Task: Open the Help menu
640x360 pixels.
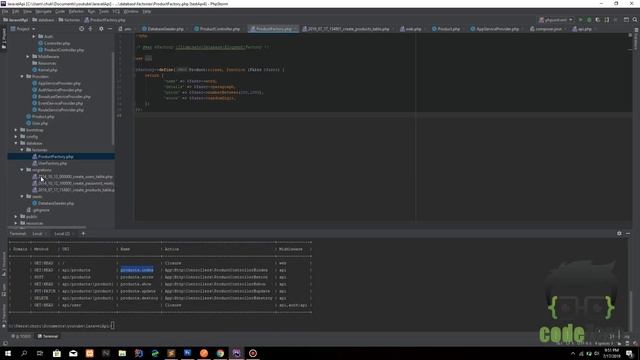Action: click(x=147, y=11)
